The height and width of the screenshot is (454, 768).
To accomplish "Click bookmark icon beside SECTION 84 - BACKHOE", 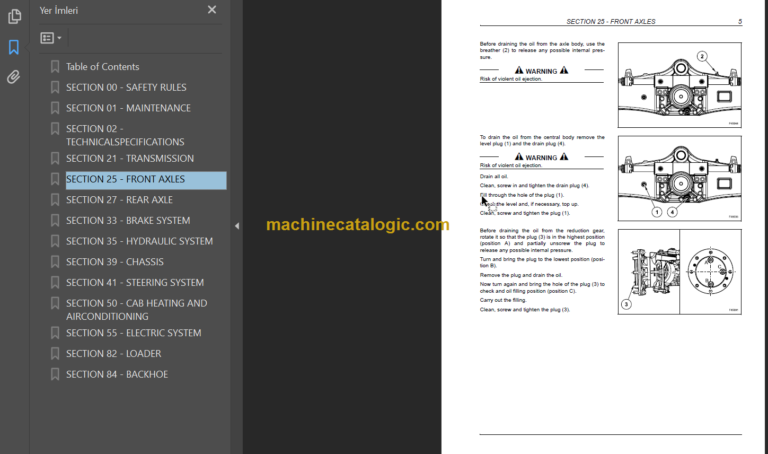I will coord(55,374).
